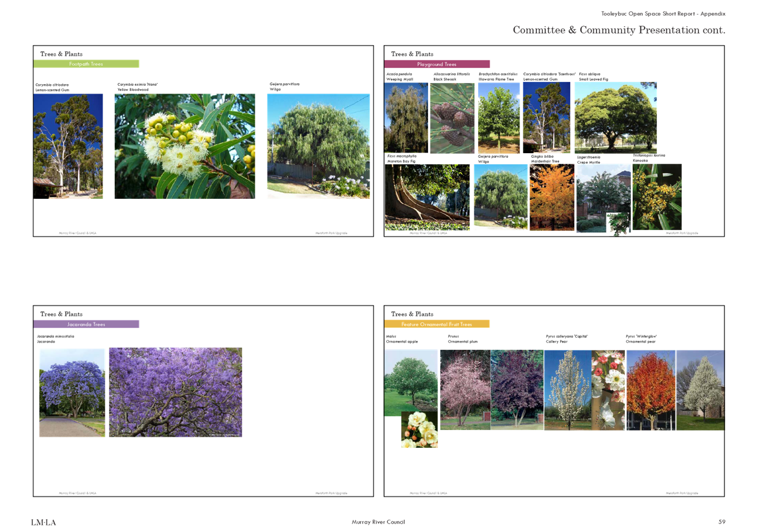This screenshot has width=757, height=532.
Task: Click the purple Jacaranda Trees banner
Action: pyautogui.click(x=86, y=324)
